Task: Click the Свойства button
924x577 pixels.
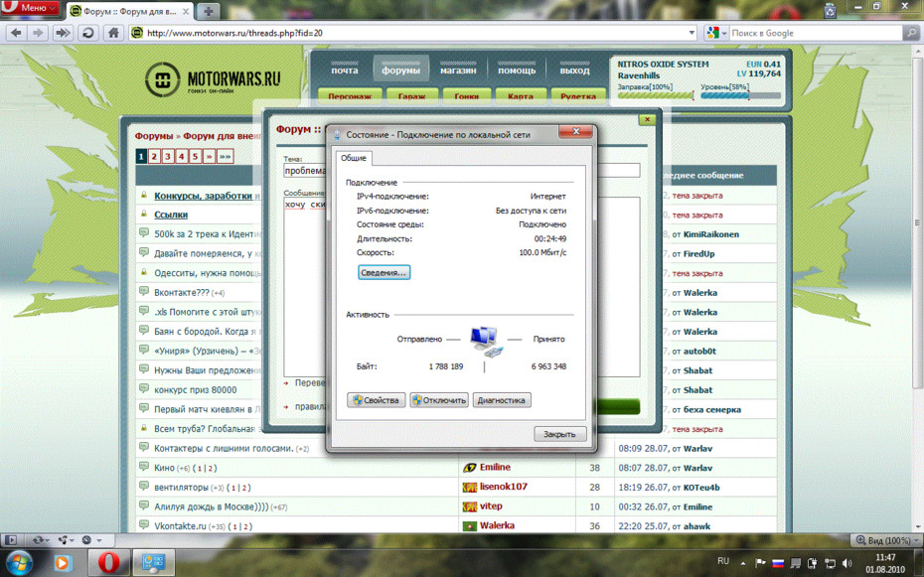Action: [x=376, y=400]
